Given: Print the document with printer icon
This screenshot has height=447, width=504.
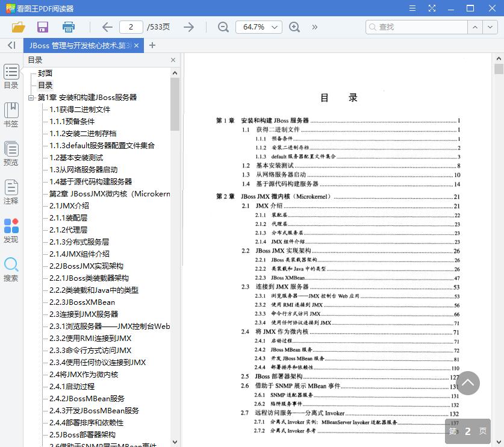Looking at the screenshot, I should (68, 27).
